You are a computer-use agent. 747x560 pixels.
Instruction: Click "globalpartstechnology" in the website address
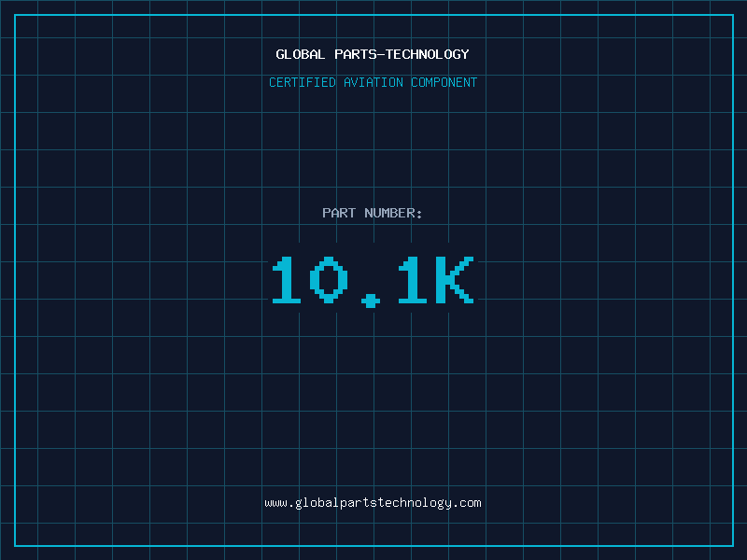tap(373, 503)
